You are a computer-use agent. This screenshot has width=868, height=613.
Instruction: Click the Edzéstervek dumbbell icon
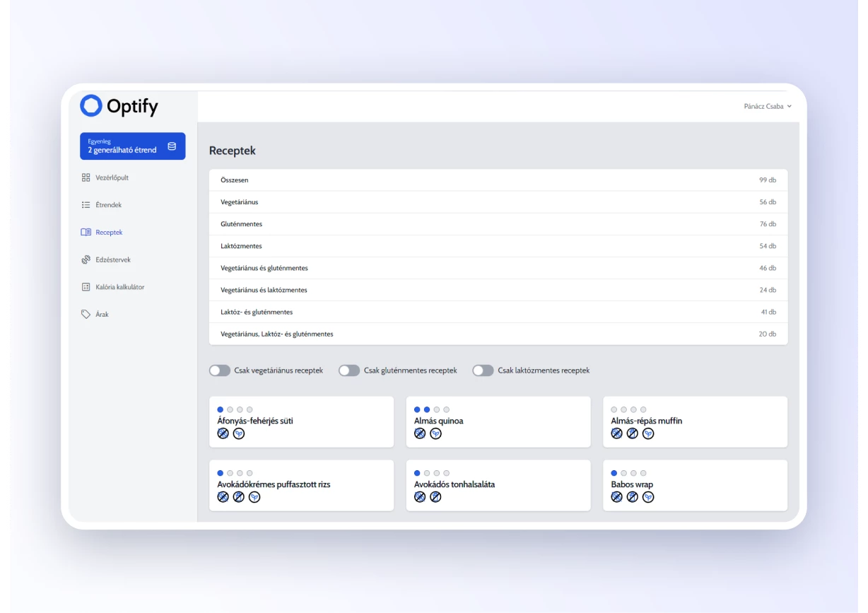pyautogui.click(x=86, y=259)
